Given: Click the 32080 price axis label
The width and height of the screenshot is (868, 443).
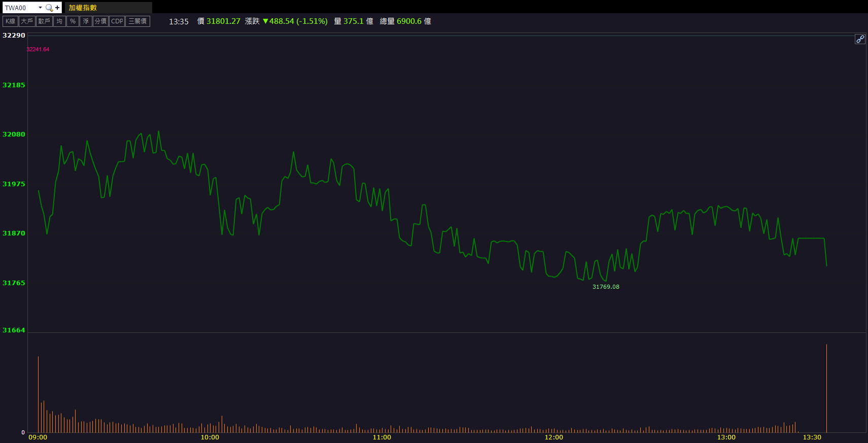Looking at the screenshot, I should tap(14, 134).
